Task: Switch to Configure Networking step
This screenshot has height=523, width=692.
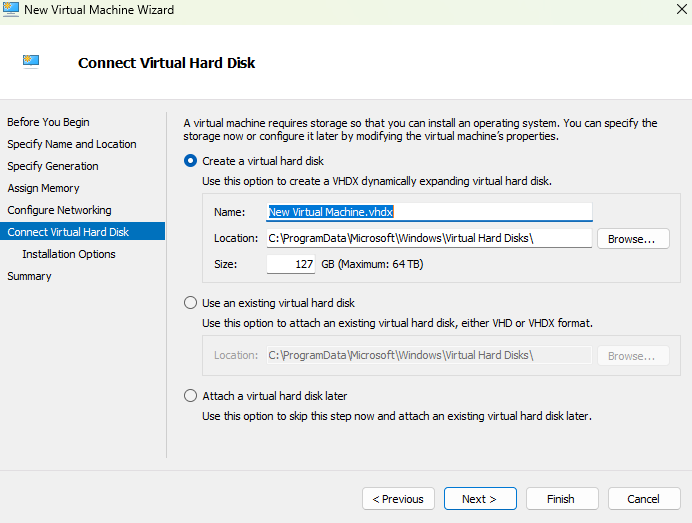Action: 59,210
